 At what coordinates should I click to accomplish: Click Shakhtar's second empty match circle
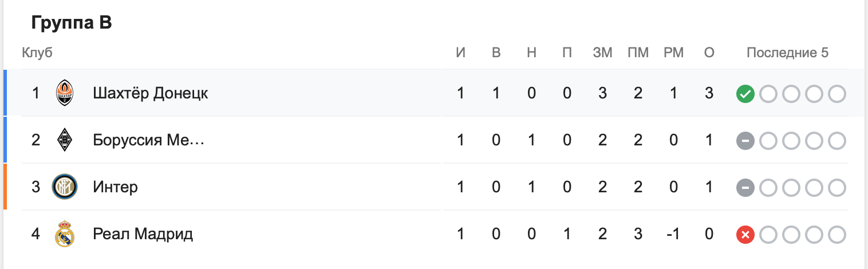791,94
